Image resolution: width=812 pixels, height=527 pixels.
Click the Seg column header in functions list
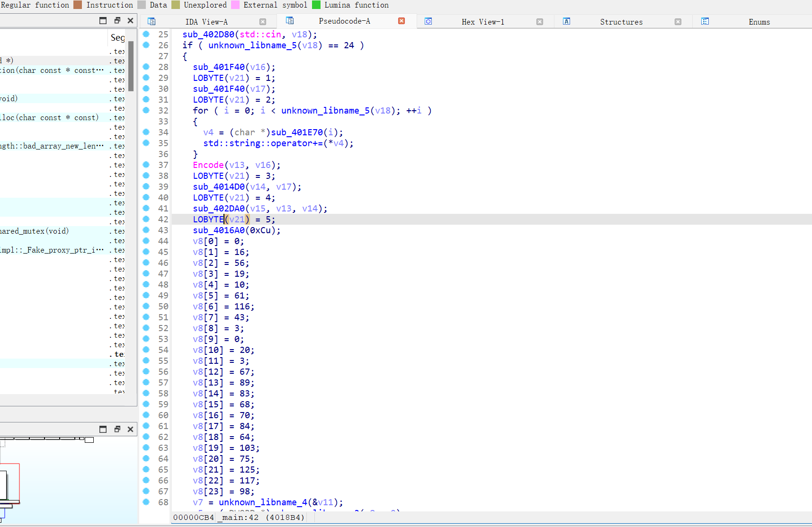pos(117,37)
